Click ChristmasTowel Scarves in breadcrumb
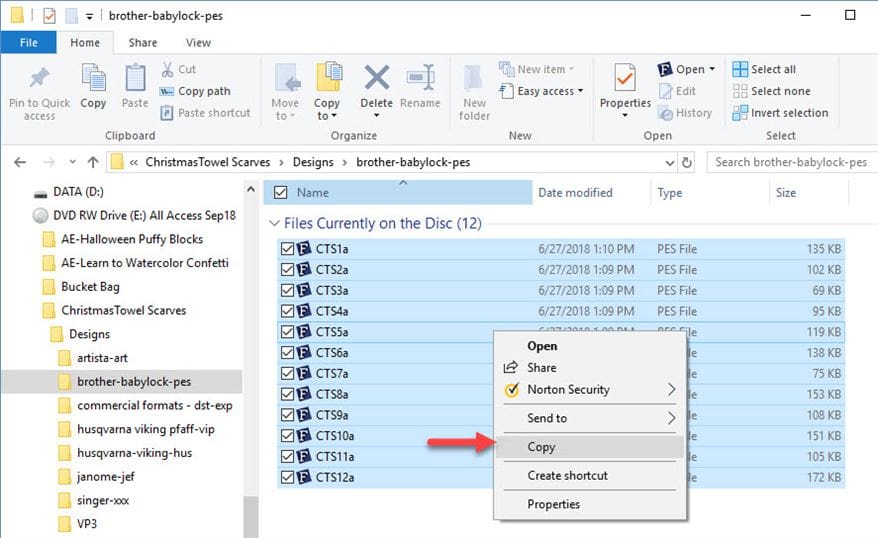The image size is (878, 538). pyautogui.click(x=208, y=162)
